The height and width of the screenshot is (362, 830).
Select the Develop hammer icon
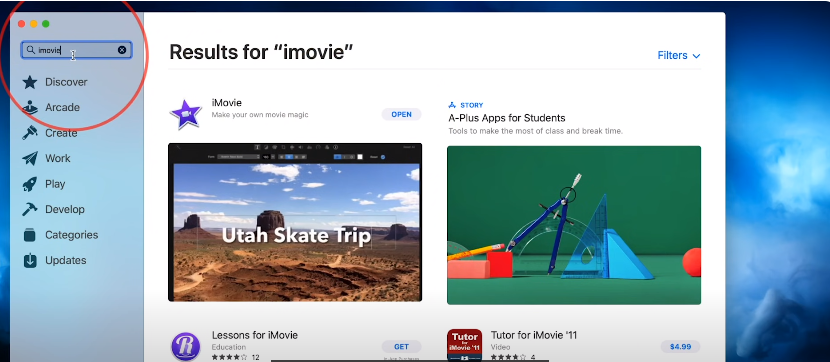(x=30, y=210)
